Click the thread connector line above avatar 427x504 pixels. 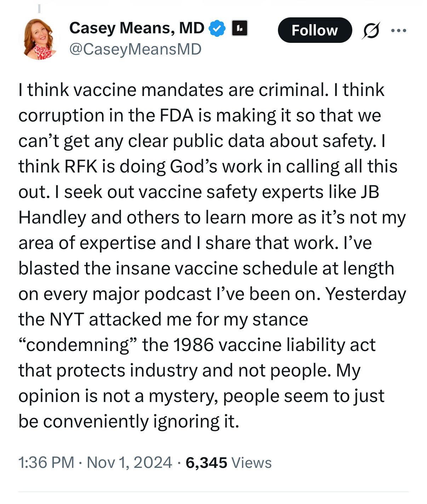tap(39, 8)
